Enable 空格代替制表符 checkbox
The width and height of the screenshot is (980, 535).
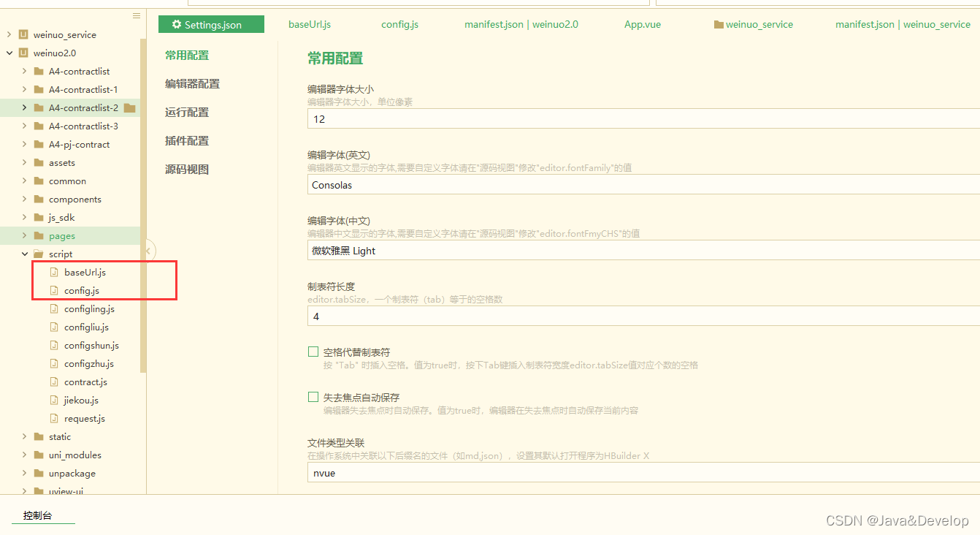313,352
